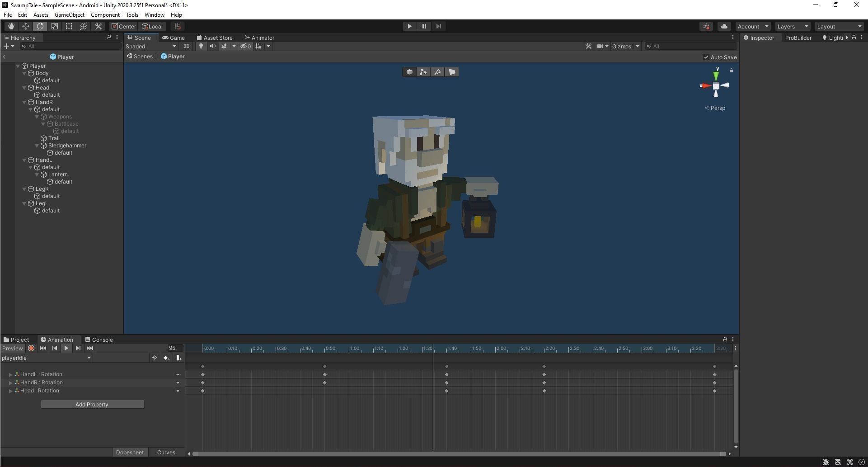868x467 pixels.
Task: Click Add Property button
Action: (92, 404)
